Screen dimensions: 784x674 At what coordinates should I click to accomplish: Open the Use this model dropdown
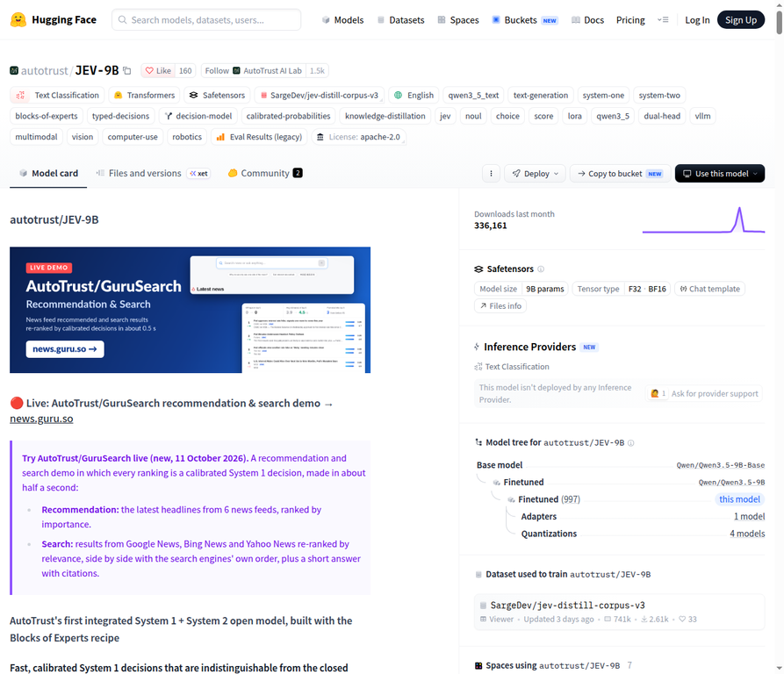(x=720, y=174)
